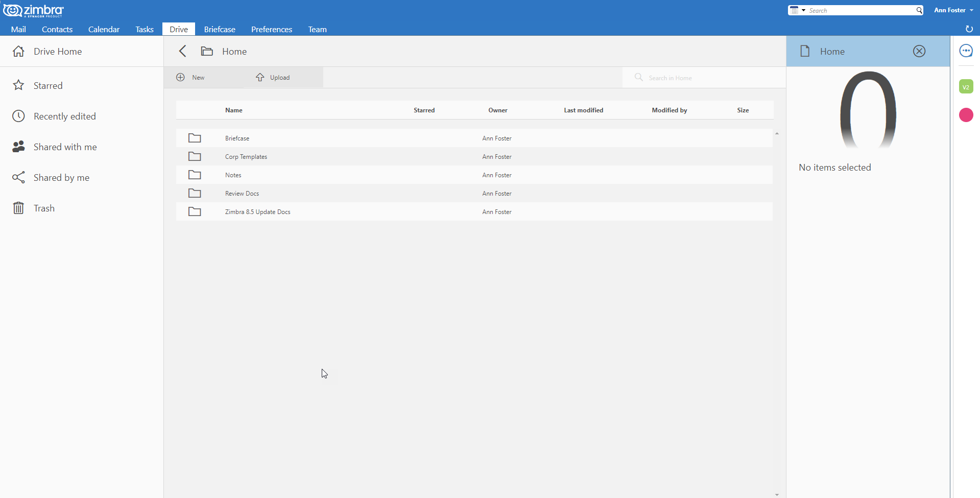The height and width of the screenshot is (498, 980).
Task: Click the magnifier icon in Search in Home
Action: pyautogui.click(x=639, y=77)
